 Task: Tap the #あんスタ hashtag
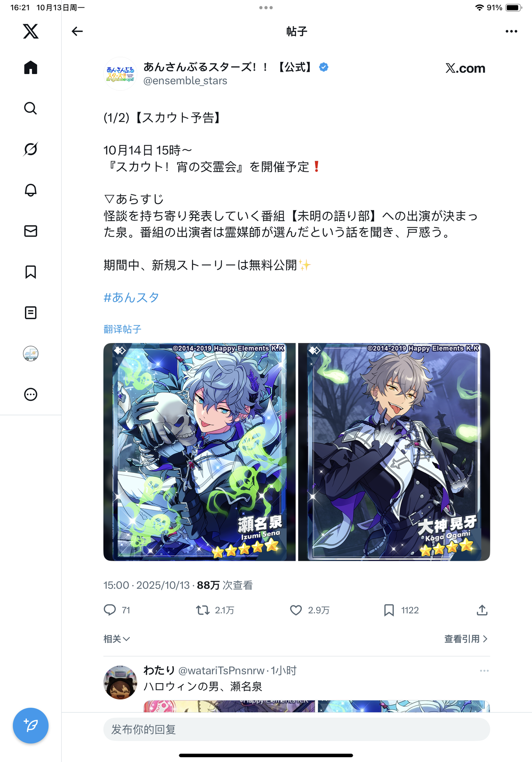click(131, 297)
